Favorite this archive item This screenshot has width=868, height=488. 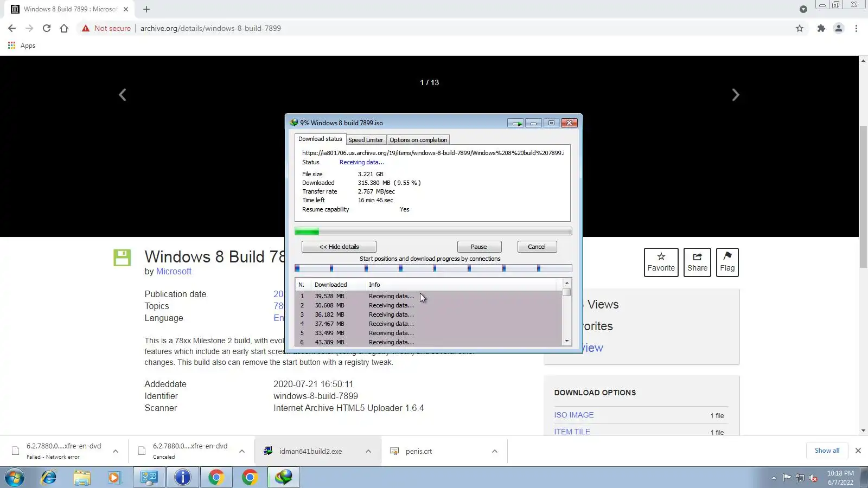tap(661, 262)
